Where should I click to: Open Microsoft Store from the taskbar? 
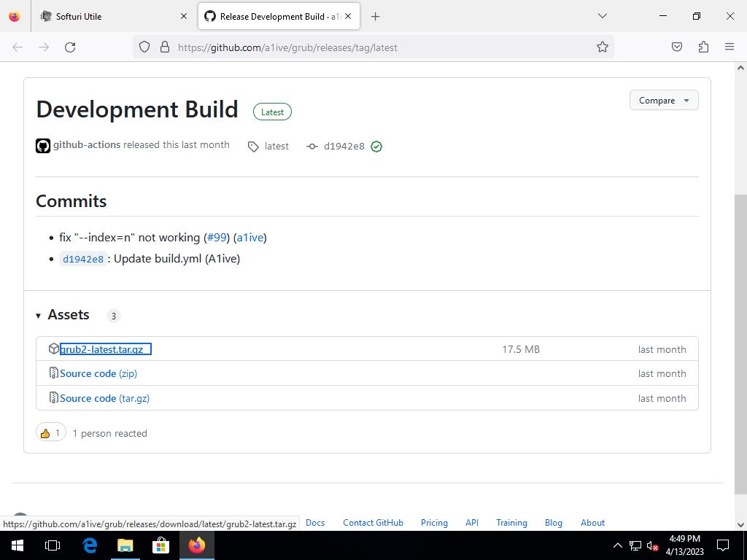tap(160, 545)
